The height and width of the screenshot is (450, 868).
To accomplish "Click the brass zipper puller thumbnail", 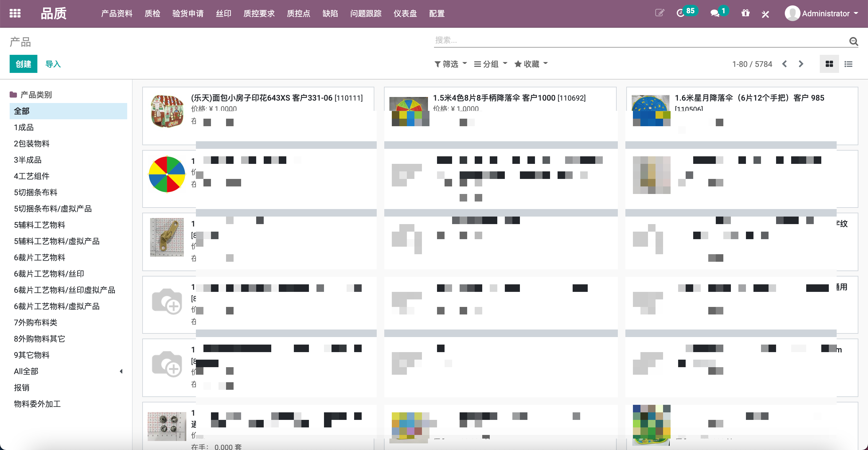I will [x=167, y=237].
